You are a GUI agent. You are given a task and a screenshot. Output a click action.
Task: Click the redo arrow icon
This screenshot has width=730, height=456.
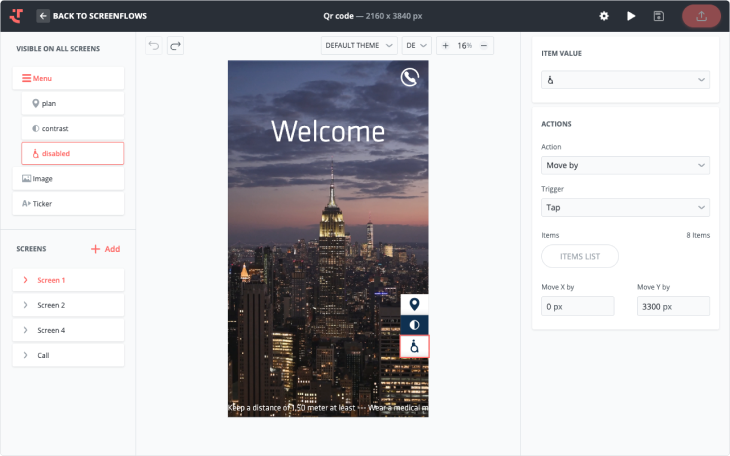click(x=175, y=46)
